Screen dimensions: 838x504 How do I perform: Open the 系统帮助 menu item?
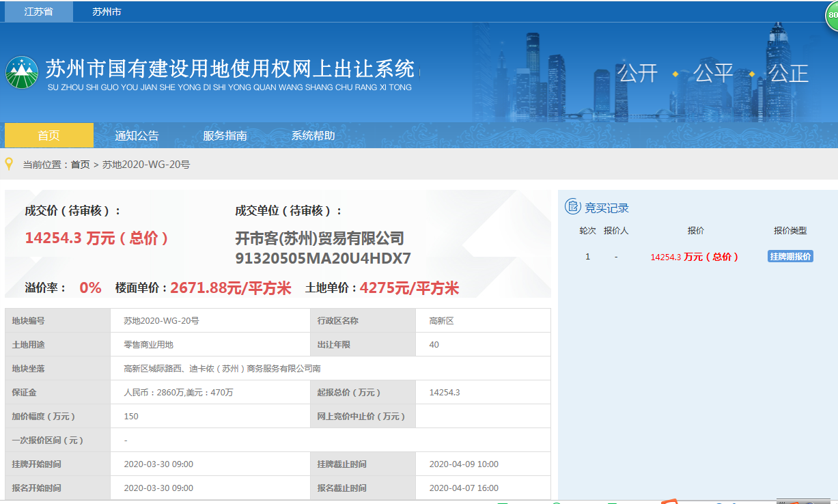tap(313, 135)
